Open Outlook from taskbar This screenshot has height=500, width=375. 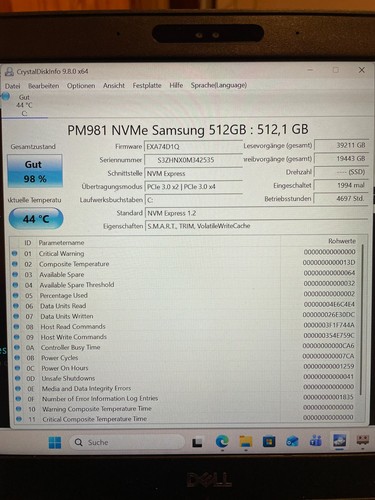292,442
